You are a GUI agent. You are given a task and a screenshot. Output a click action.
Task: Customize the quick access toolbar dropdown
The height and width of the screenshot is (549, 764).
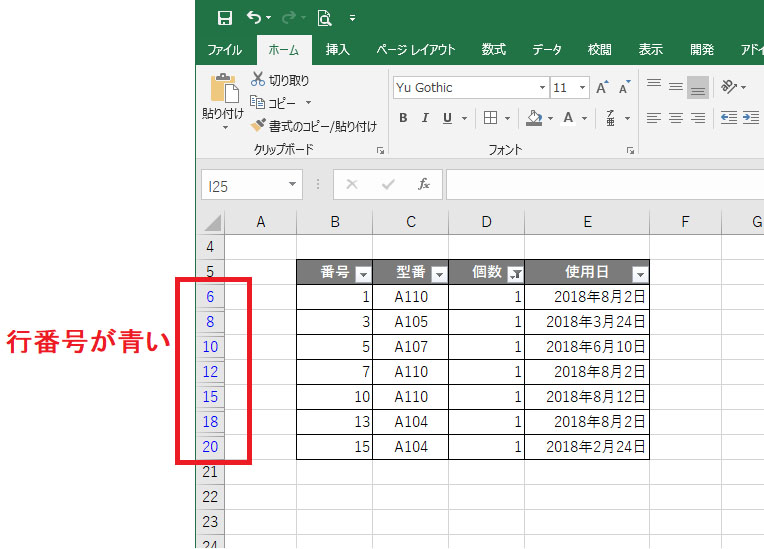pos(352,19)
